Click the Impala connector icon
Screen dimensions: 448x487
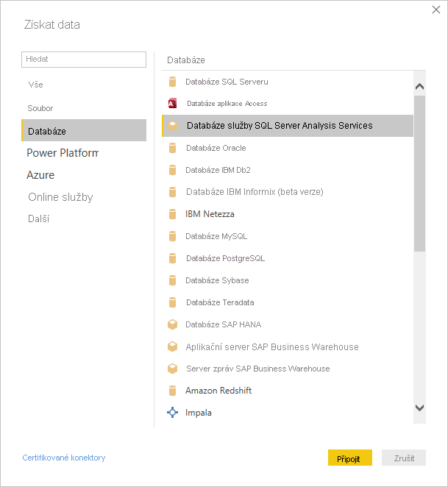pyautogui.click(x=173, y=413)
